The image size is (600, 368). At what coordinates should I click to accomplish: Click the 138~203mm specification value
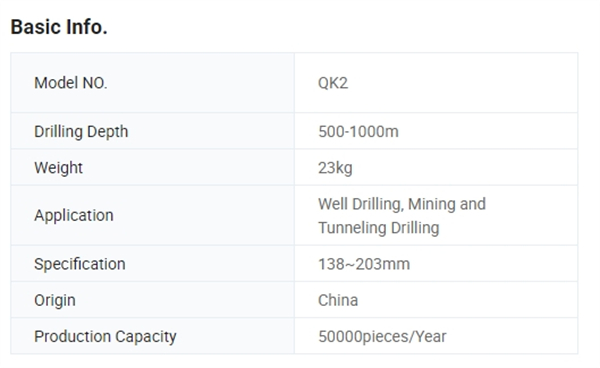(364, 264)
